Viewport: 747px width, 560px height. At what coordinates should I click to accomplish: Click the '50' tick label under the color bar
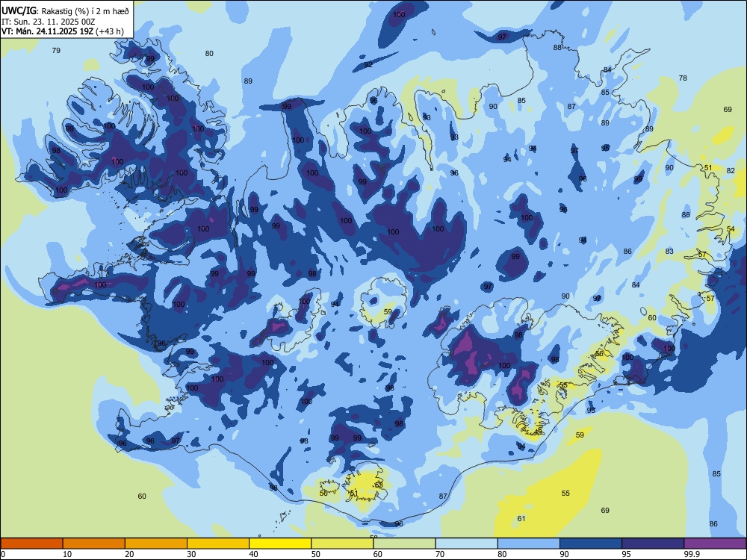(x=316, y=554)
